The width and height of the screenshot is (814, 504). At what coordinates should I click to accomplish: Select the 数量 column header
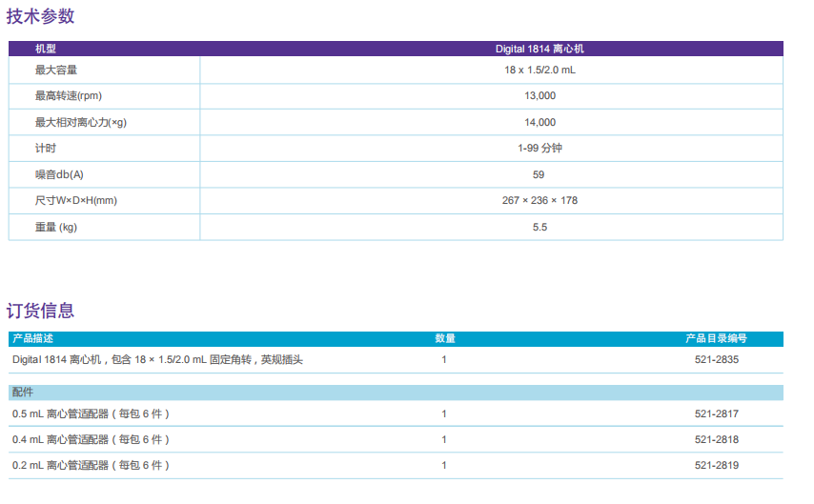click(x=445, y=338)
